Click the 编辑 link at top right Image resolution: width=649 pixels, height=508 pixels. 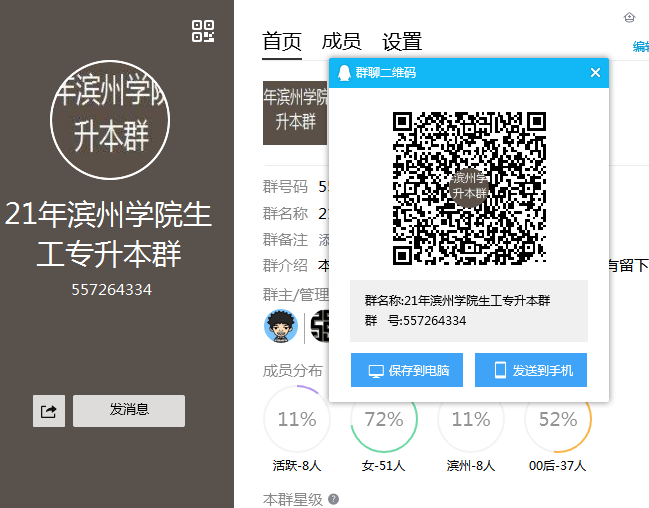(640, 47)
